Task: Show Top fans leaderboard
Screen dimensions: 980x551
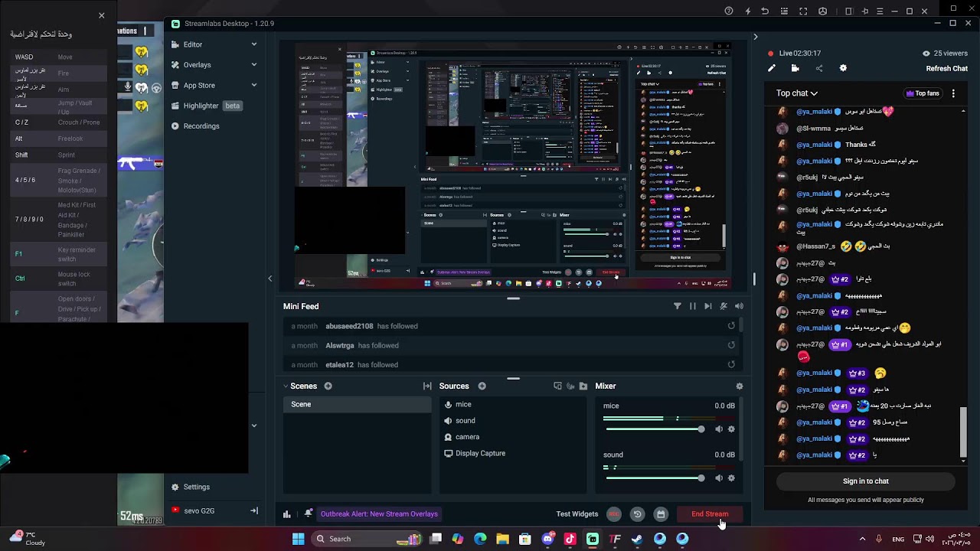Action: coord(923,93)
